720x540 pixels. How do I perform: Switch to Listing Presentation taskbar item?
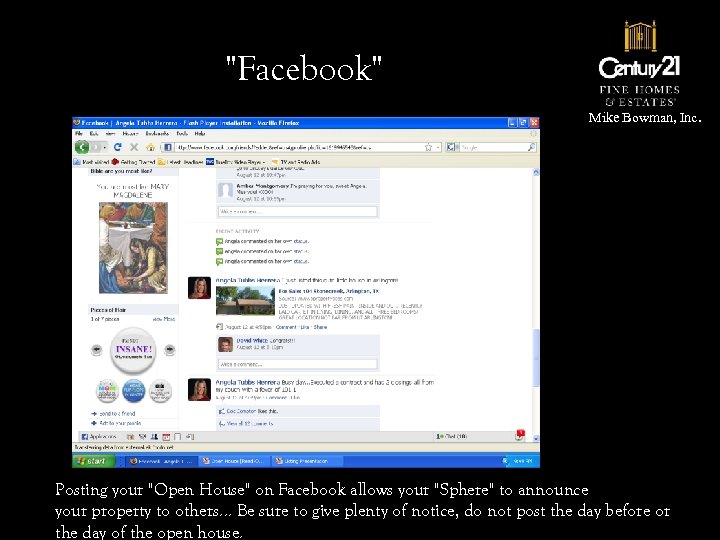(x=307, y=461)
